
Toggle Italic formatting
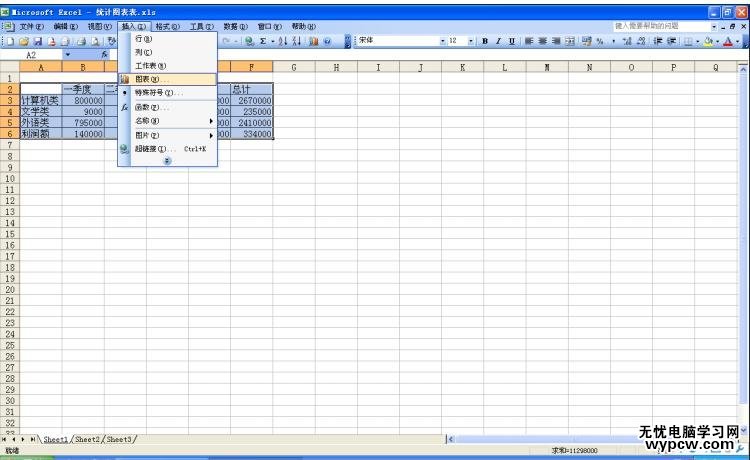(x=498, y=41)
